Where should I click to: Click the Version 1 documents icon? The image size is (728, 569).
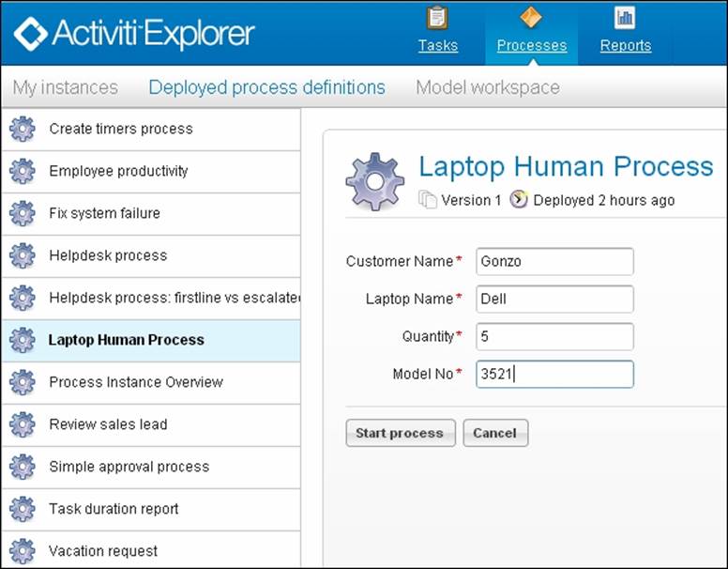[427, 199]
